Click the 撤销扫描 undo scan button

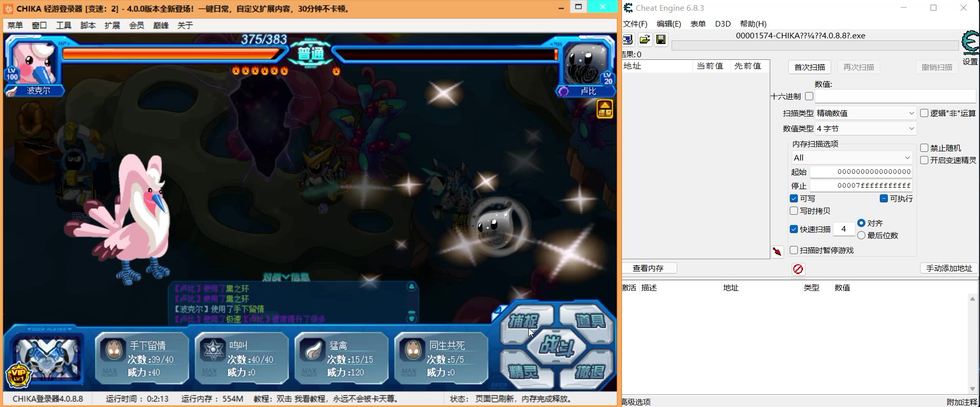(937, 67)
